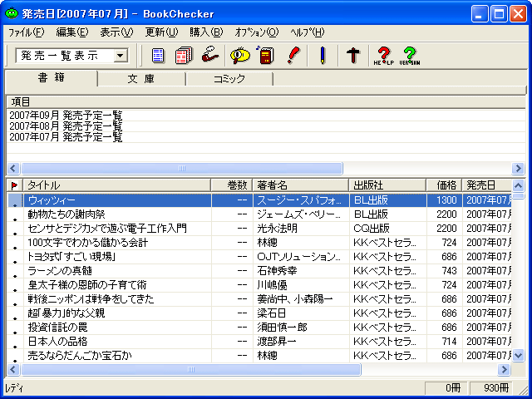Viewport: 532px width, 399px height.
Task: Select センサとデジカメで遊ぶ電子工作入門 row
Action: pyautogui.click(x=259, y=229)
